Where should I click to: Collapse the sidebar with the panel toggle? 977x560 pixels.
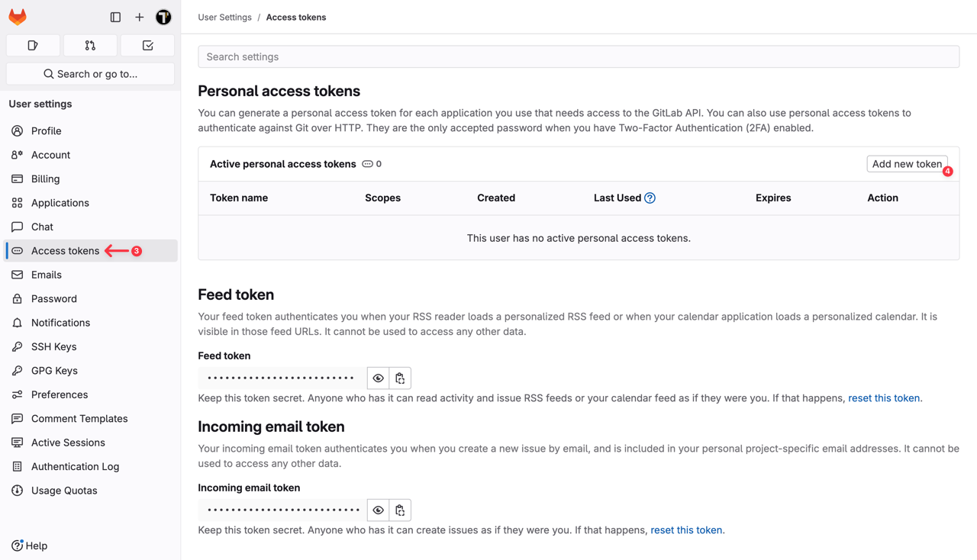[x=115, y=16]
